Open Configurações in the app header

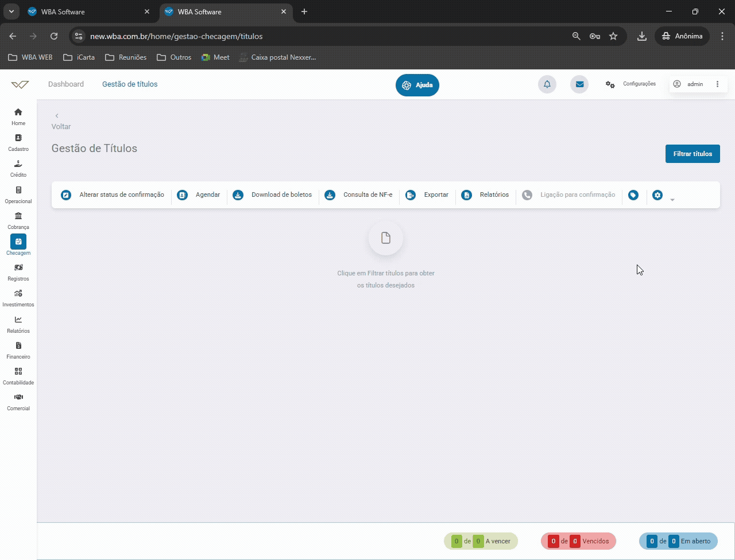click(630, 84)
